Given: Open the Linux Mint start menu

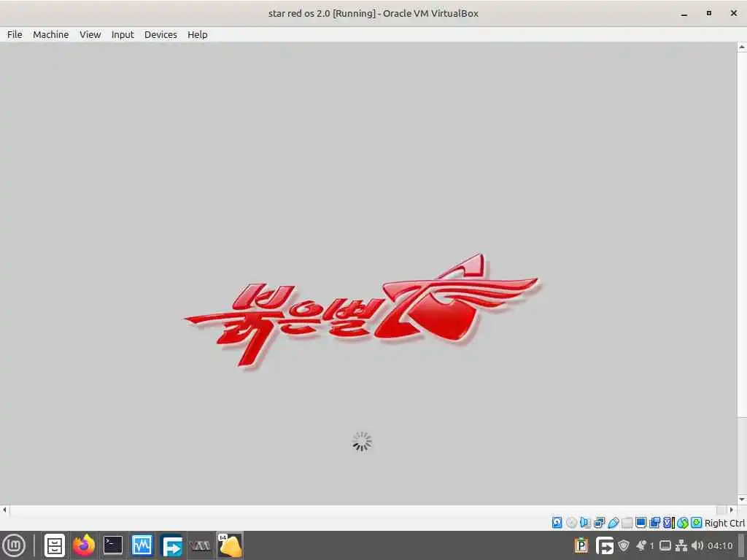Looking at the screenshot, I should [x=15, y=545].
